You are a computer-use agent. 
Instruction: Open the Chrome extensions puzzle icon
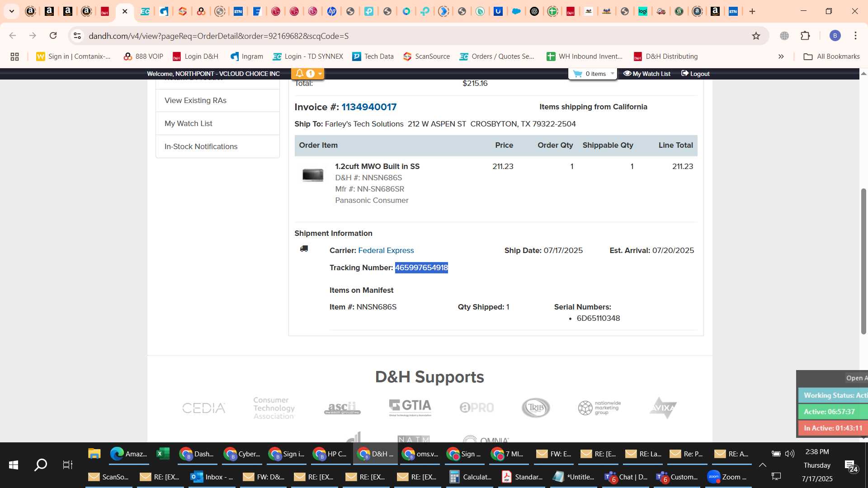(805, 36)
